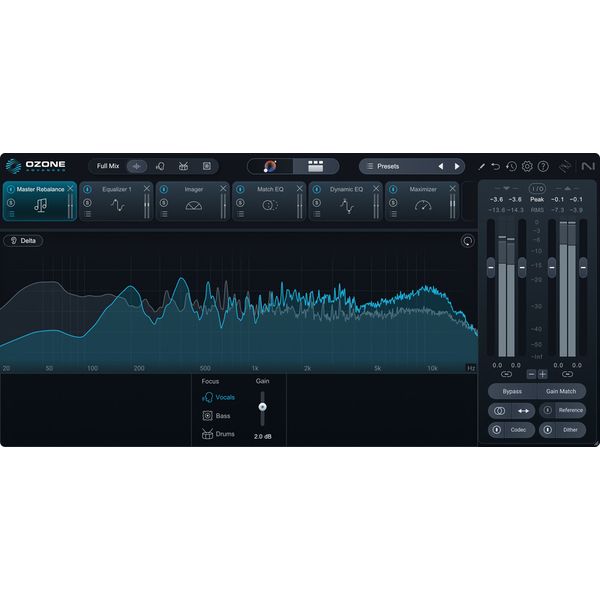Select the Master Rebalance module tab

(40, 201)
